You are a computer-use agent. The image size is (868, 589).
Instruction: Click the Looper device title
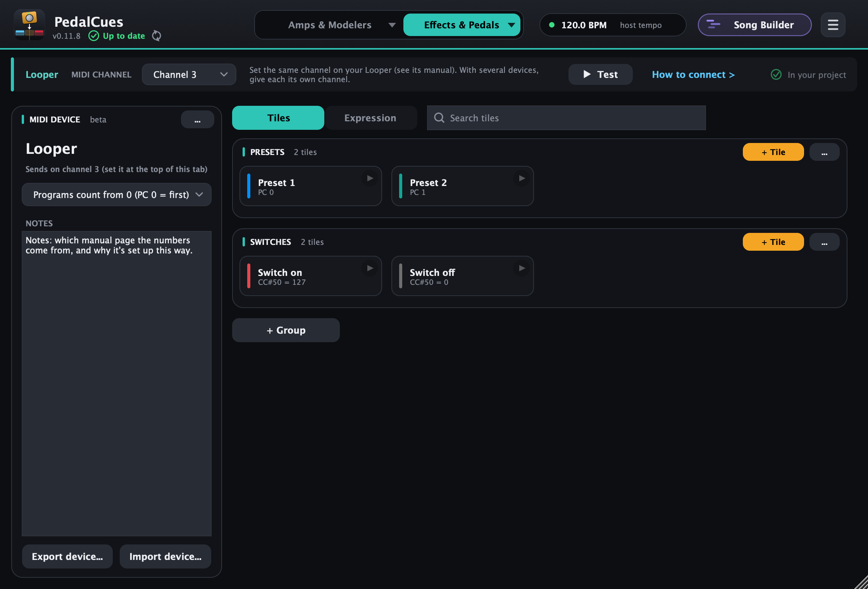51,149
